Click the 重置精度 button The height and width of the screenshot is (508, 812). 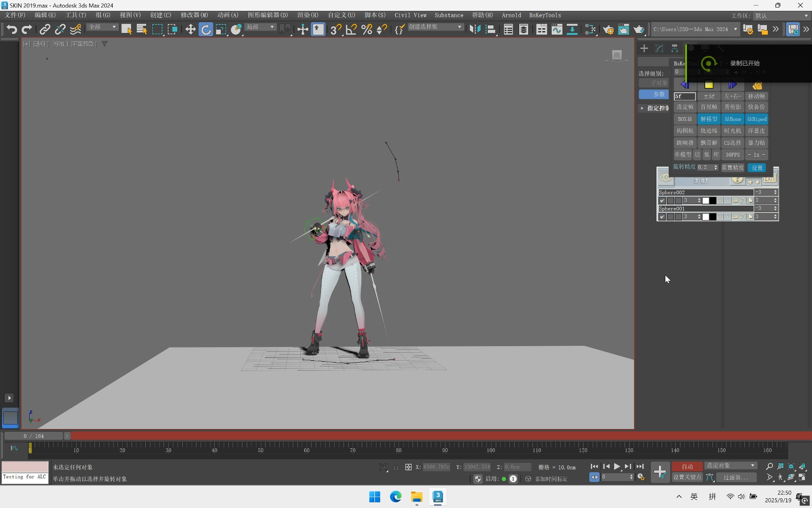tap(733, 167)
